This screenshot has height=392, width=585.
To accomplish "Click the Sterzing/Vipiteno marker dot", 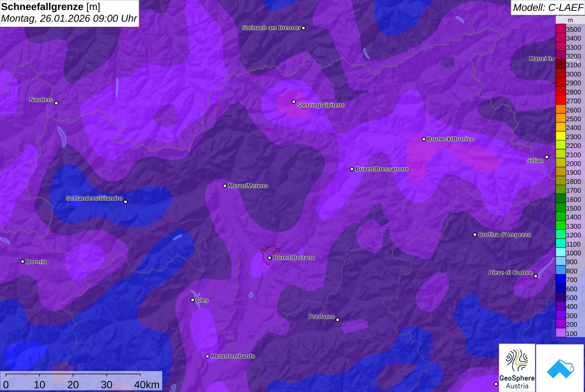I will point(294,102).
